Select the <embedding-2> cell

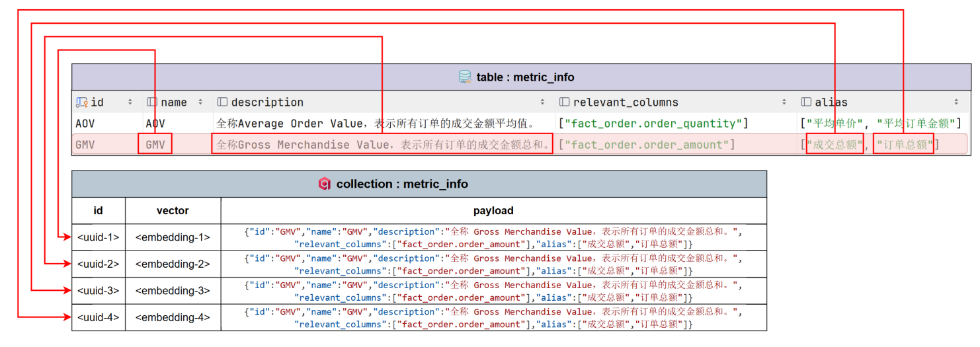[x=173, y=264]
